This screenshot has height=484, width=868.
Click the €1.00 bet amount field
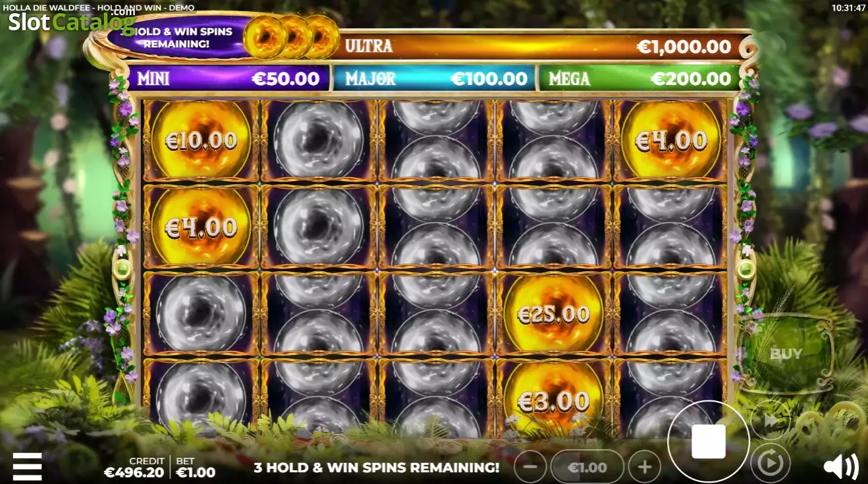(587, 467)
